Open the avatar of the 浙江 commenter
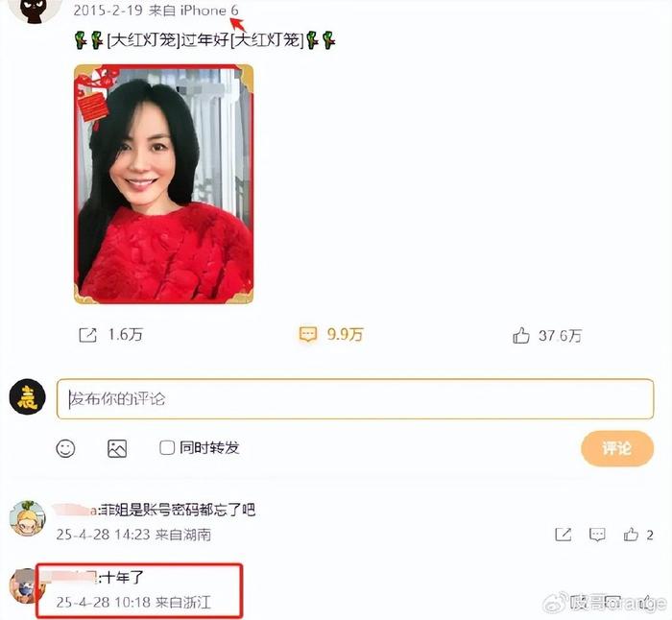This screenshot has height=620, width=672. pos(26,585)
